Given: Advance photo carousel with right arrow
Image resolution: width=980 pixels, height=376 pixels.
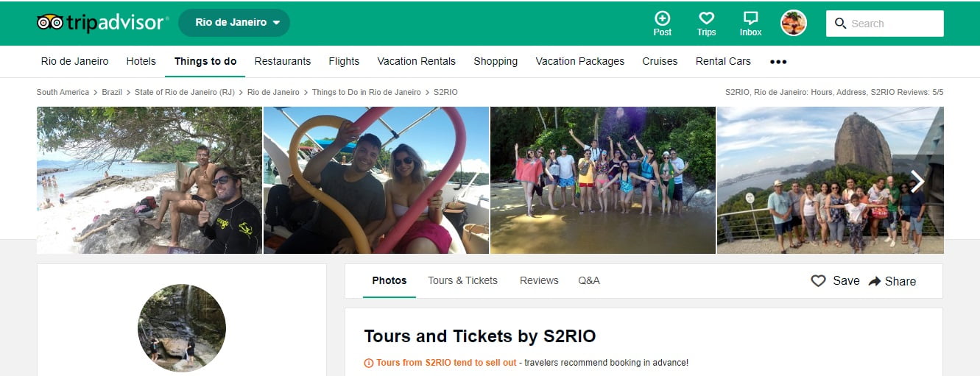Looking at the screenshot, I should tap(917, 182).
